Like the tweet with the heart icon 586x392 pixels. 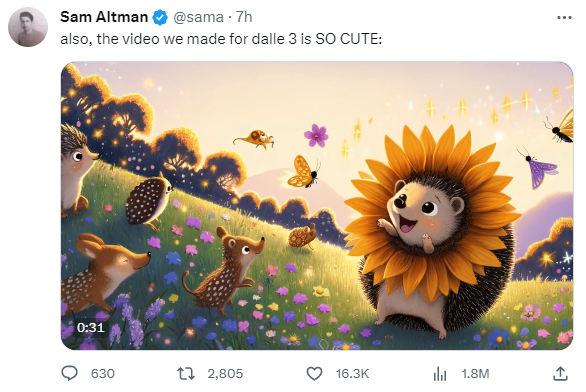[314, 374]
